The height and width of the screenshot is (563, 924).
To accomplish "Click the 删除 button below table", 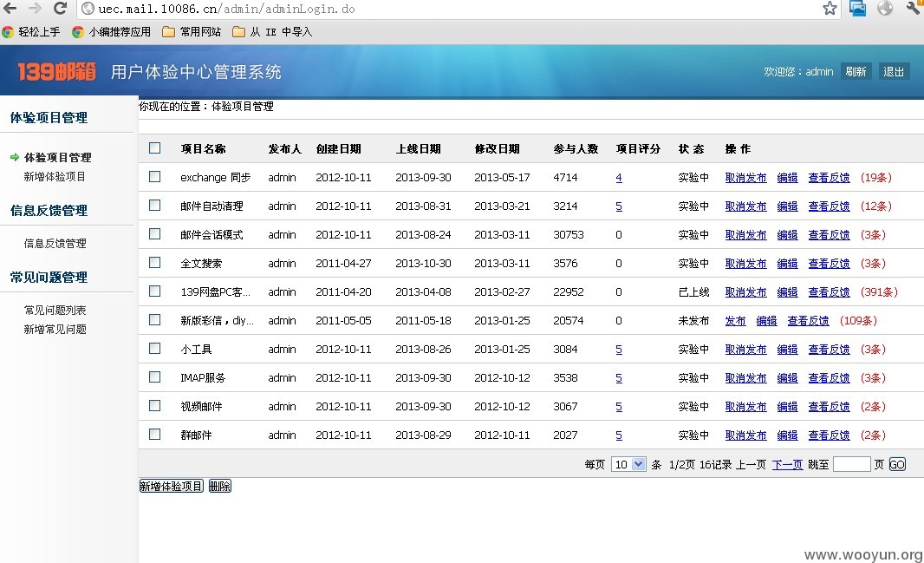I will [220, 487].
